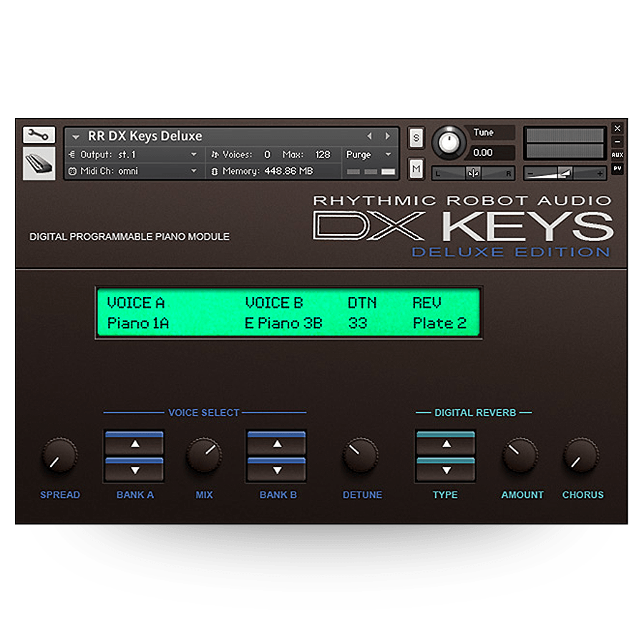Open the Midi Ch omni dropdown

click(x=132, y=171)
